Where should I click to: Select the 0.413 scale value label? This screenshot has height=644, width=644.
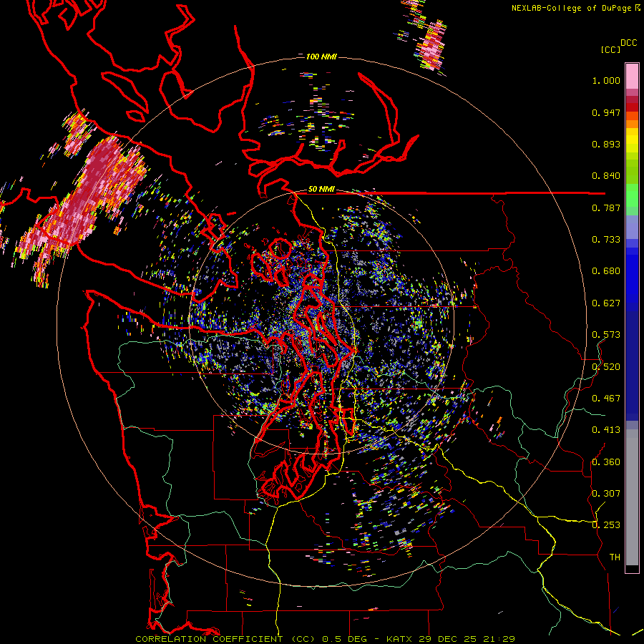606,430
